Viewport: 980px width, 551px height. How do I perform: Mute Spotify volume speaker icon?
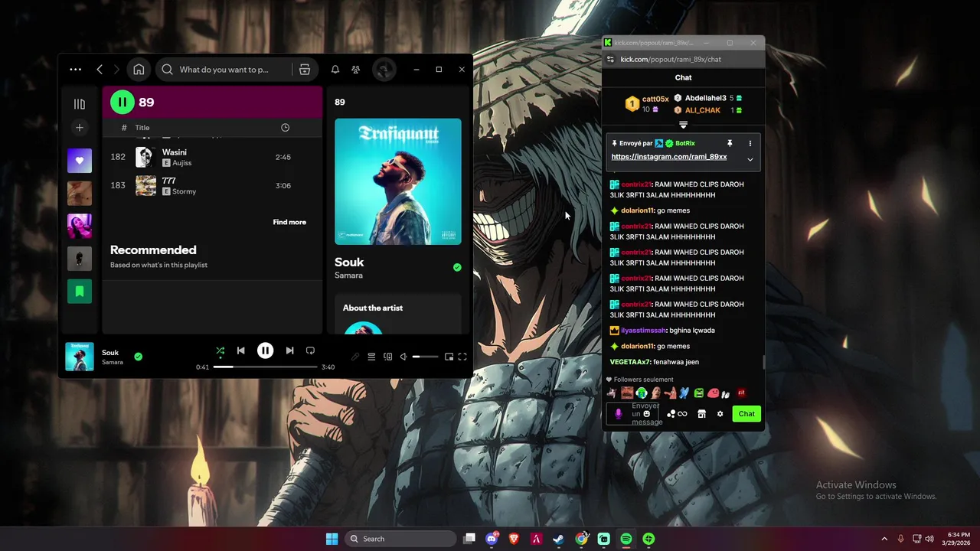[403, 357]
